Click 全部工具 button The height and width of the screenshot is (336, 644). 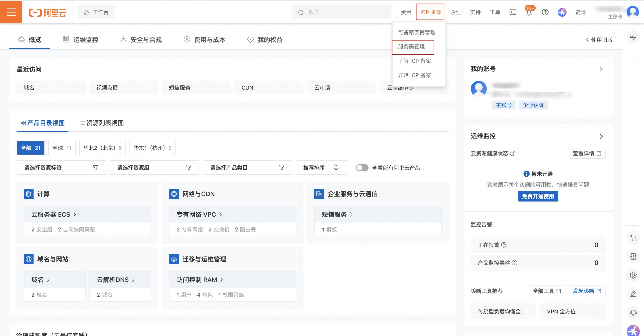(547, 291)
